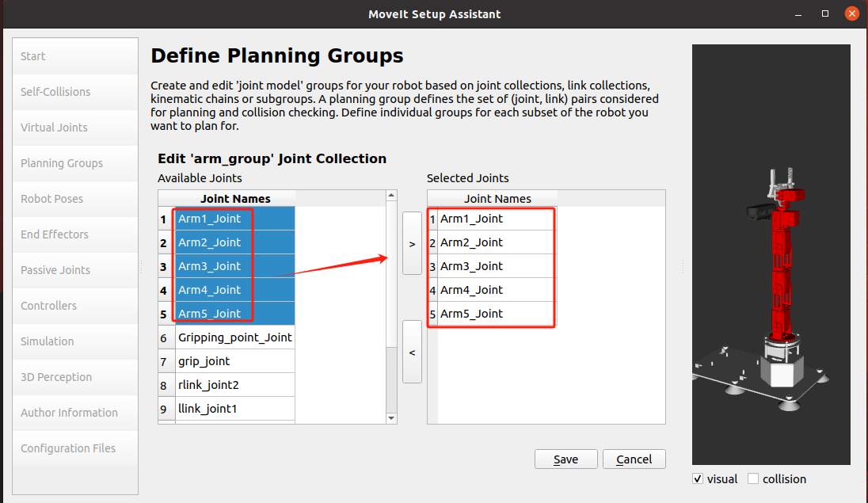This screenshot has width=868, height=503.
Task: Maximize the MoveIt Setup Assistant window
Action: pyautogui.click(x=824, y=13)
